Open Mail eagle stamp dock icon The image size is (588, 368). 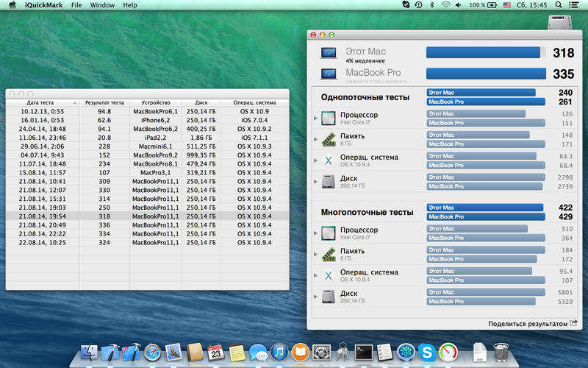[x=173, y=353]
